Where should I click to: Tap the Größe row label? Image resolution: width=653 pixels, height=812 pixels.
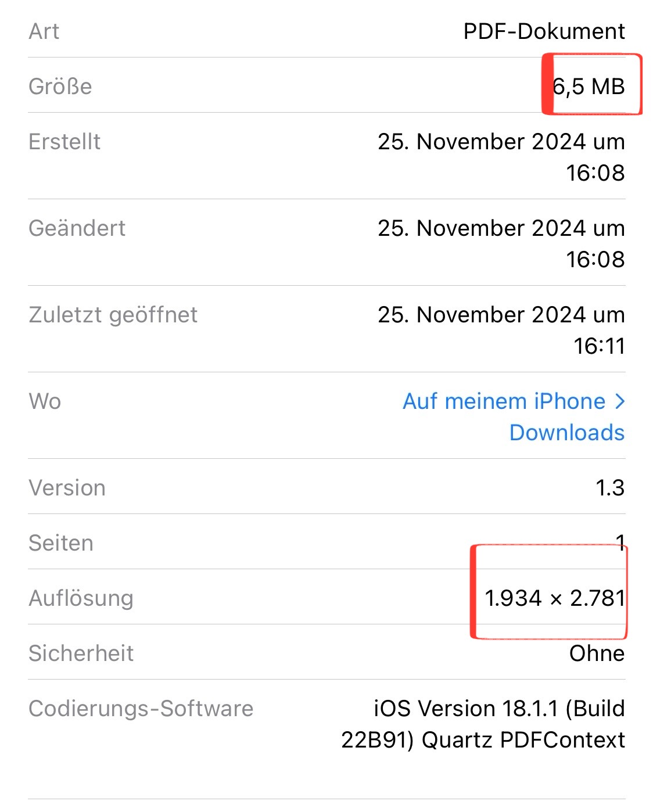click(x=60, y=87)
